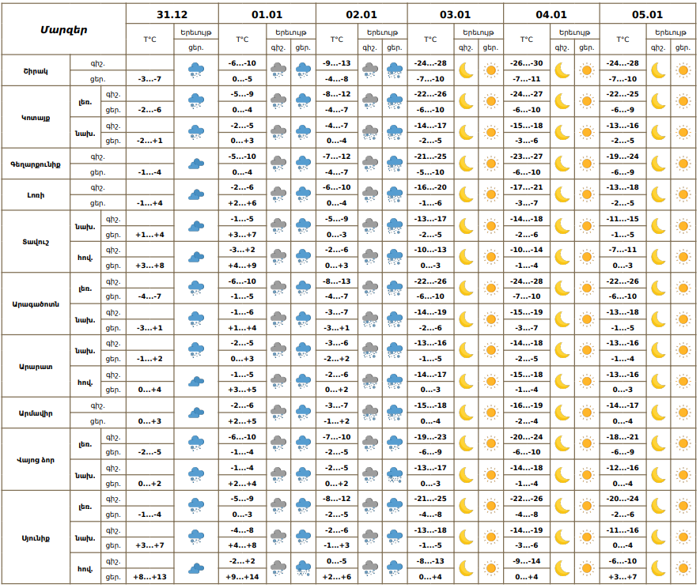This screenshot has width=700, height=588.
Task: Click the Վայոց ձոր region label
Action: coord(36,459)
